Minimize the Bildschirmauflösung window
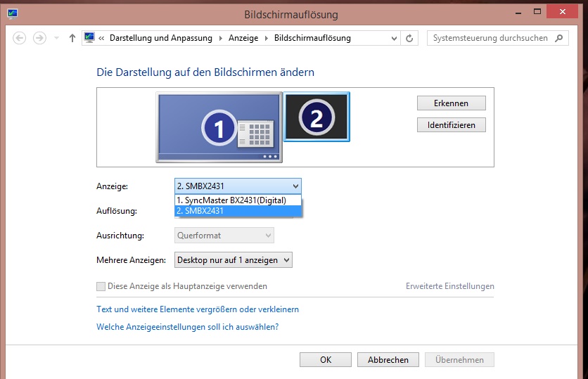 pos(518,13)
